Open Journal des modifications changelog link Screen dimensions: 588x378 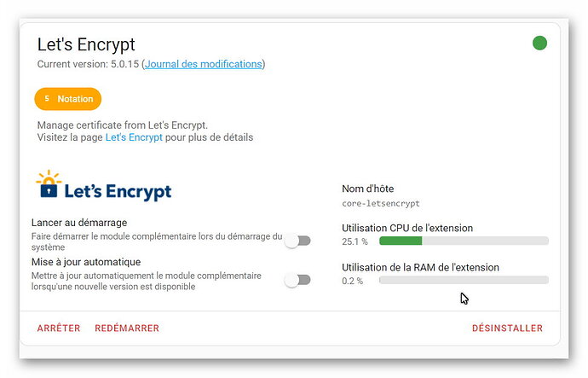coord(204,64)
